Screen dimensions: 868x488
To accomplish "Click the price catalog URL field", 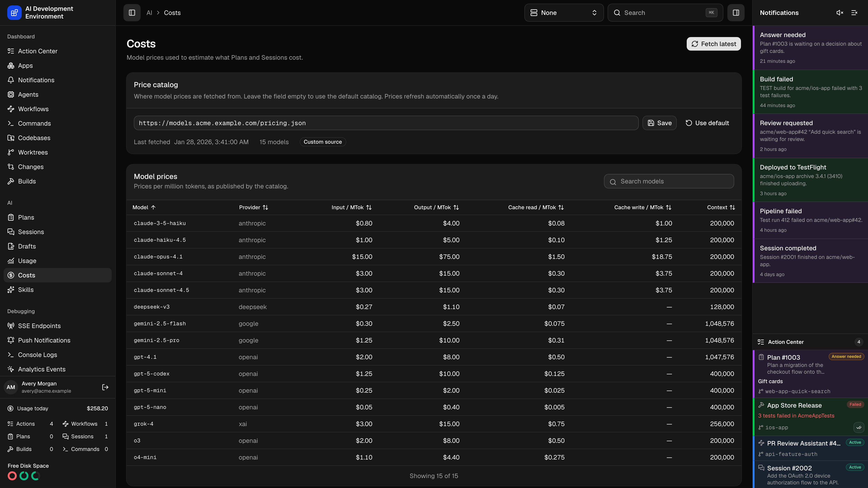I will coord(386,123).
